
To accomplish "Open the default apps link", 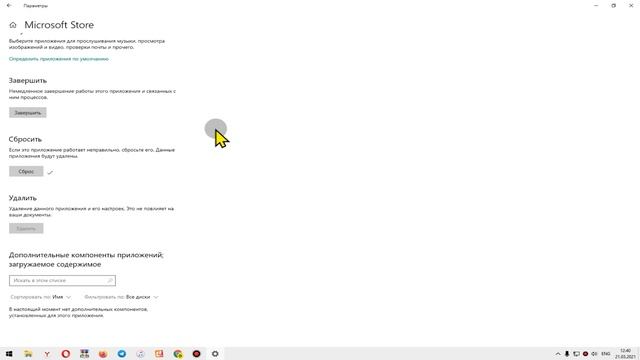I will coord(59,59).
